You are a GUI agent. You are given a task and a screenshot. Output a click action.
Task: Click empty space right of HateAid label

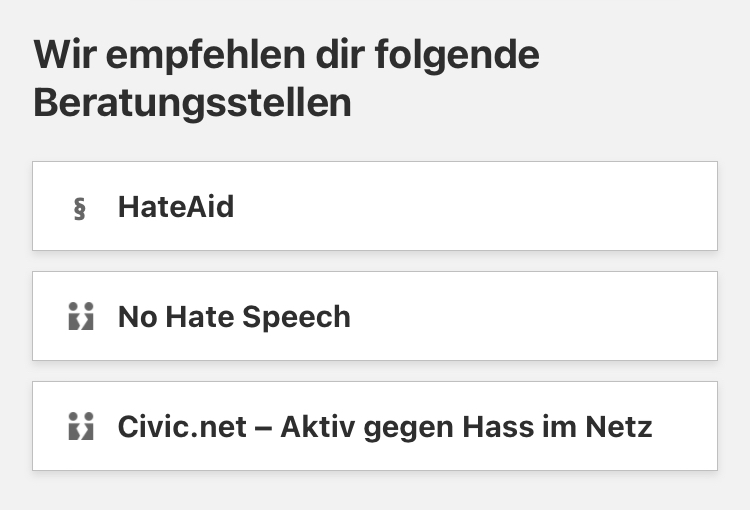[500, 206]
